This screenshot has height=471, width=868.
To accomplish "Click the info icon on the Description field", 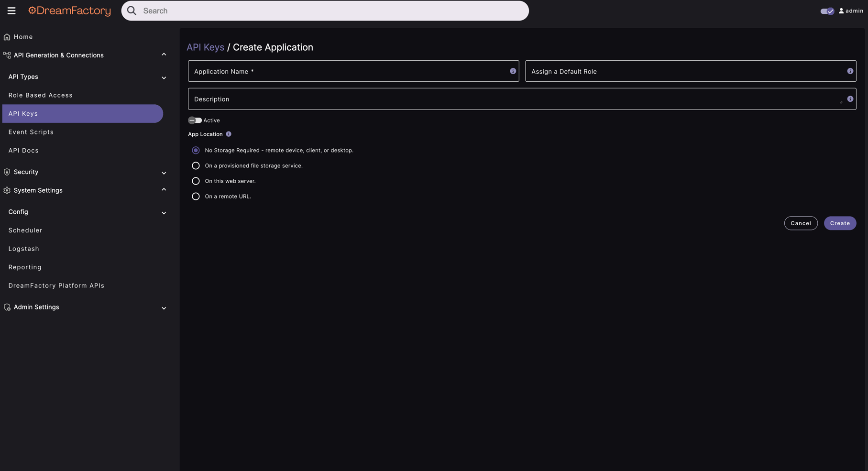I will point(850,99).
